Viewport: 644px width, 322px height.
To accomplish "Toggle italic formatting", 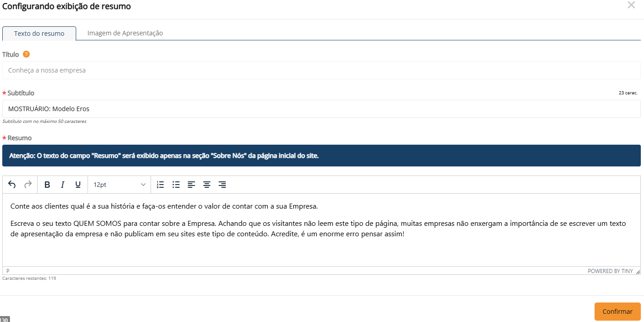I will [x=63, y=185].
